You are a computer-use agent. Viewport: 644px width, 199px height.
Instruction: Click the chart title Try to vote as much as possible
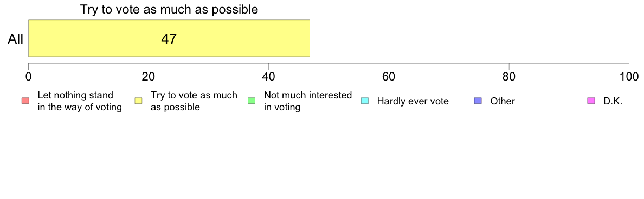coord(169,9)
